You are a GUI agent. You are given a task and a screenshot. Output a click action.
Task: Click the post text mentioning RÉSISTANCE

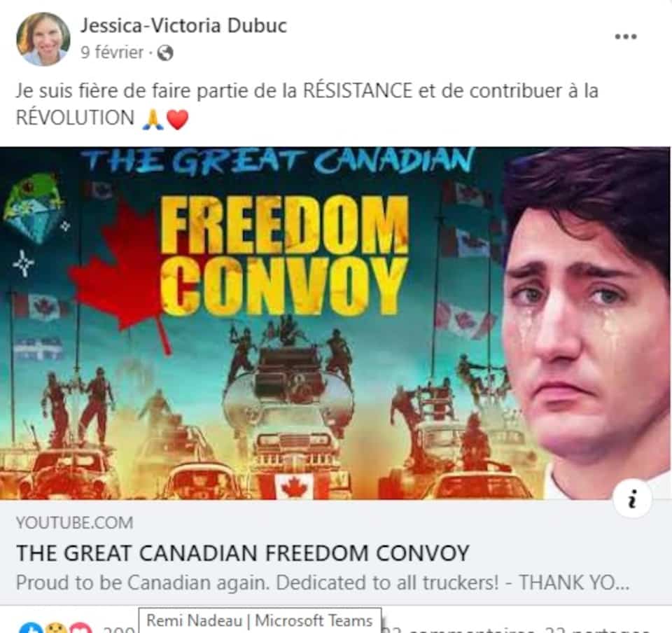[x=307, y=104]
